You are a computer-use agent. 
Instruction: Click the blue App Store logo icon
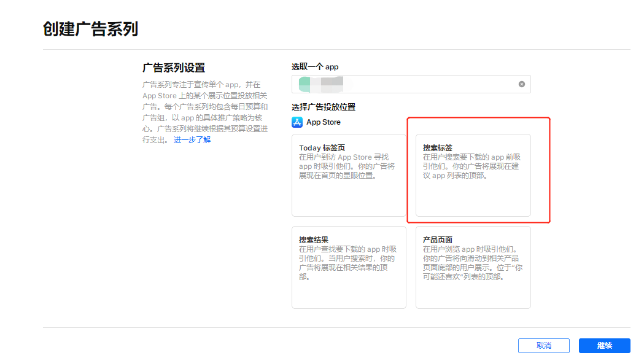297,122
